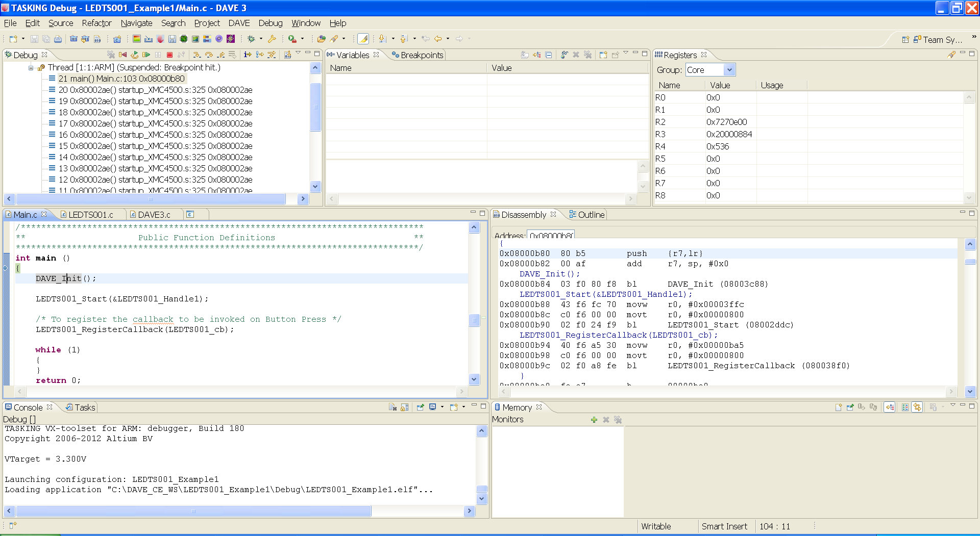980x536 pixels.
Task: Click the Disassembly Address input field
Action: tap(551, 235)
